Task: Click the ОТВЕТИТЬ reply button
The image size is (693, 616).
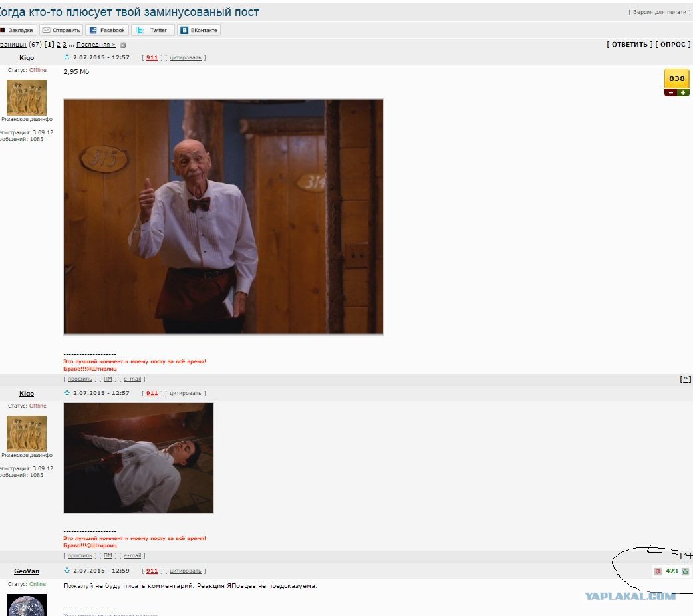Action: 629,44
